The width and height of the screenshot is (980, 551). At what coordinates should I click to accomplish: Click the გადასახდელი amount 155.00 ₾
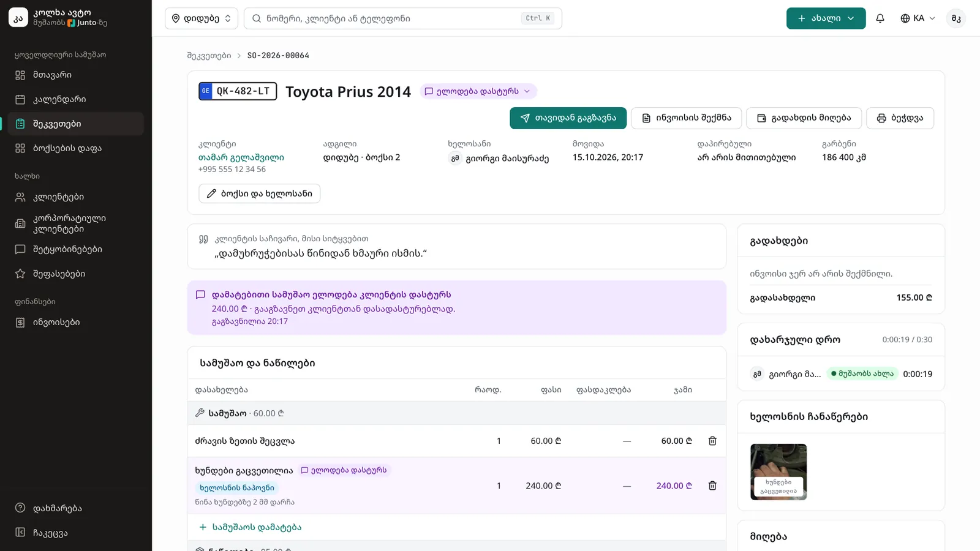coord(914,298)
